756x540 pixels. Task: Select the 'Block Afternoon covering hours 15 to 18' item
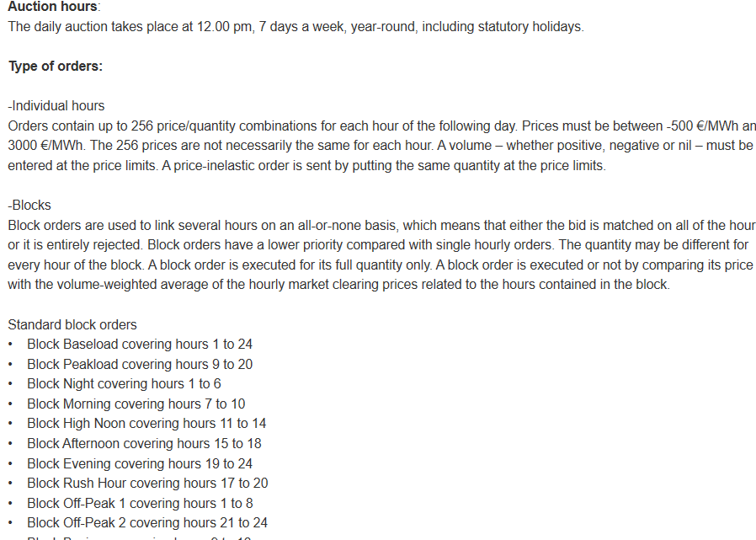pos(144,443)
